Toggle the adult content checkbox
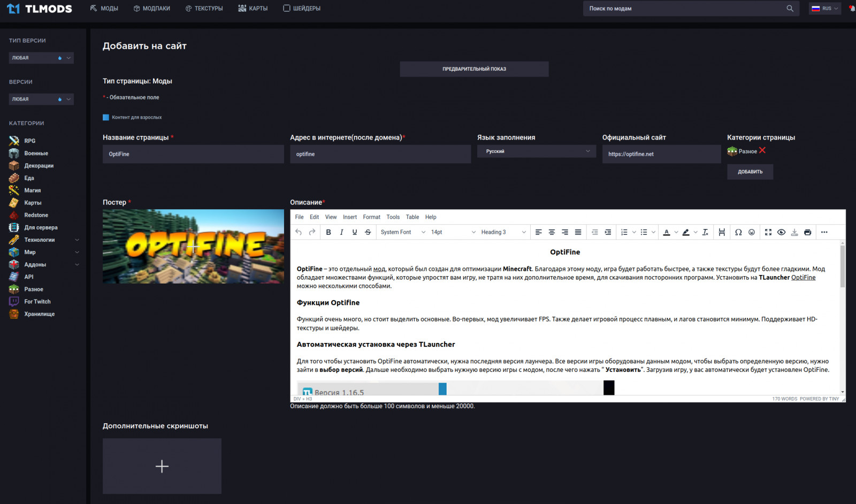 106,117
